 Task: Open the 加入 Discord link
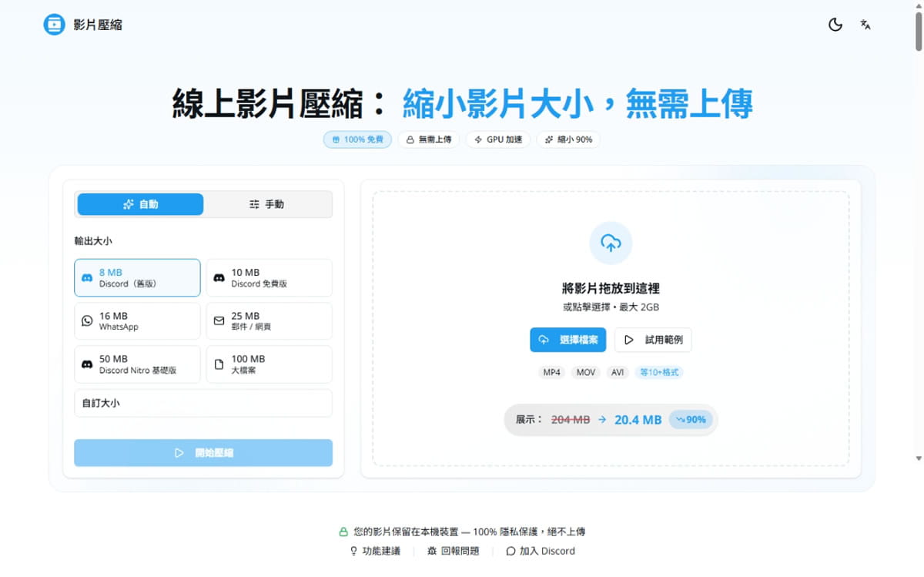[x=541, y=551]
